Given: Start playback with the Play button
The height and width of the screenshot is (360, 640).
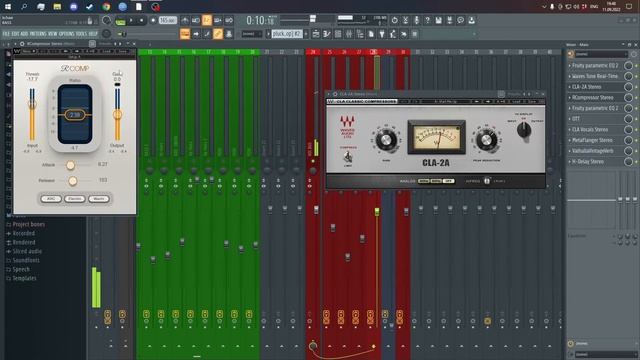Looking at the screenshot, I should pyautogui.click(x=131, y=20).
